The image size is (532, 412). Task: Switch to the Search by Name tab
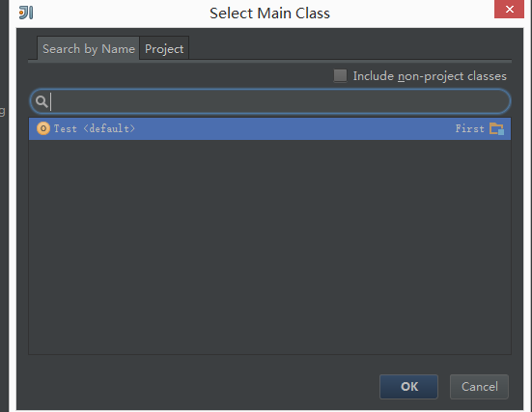click(x=88, y=48)
